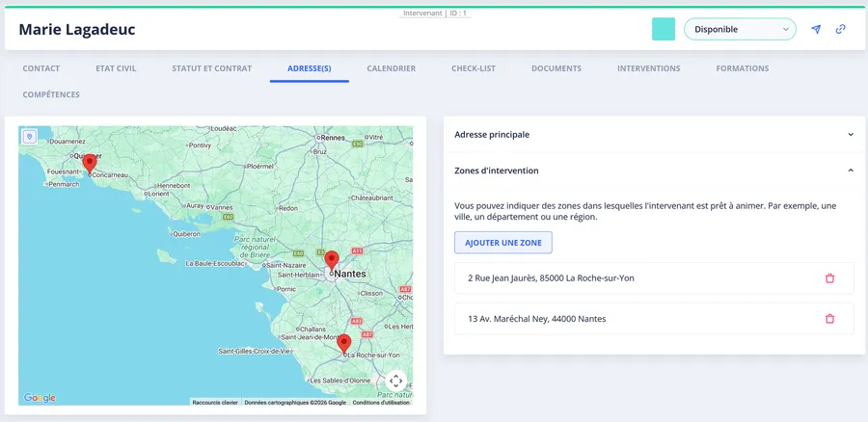The width and height of the screenshot is (868, 422).
Task: Click Châteaubriant label on map
Action: pyautogui.click(x=374, y=198)
